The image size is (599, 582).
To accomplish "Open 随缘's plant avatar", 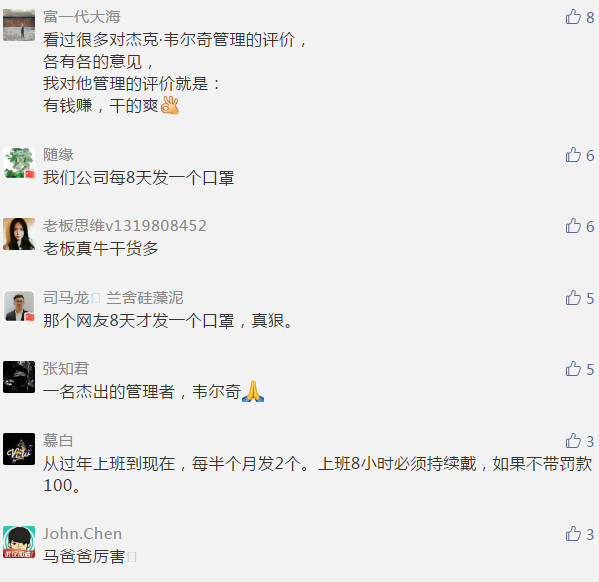I will click(19, 163).
